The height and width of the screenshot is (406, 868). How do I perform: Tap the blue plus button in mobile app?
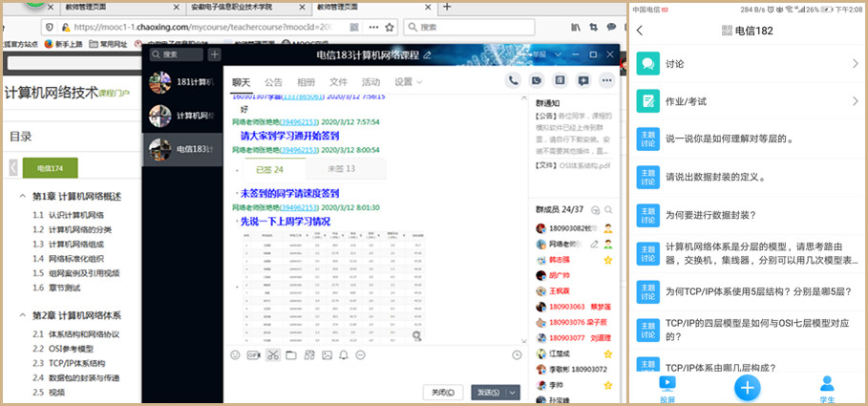pos(747,388)
